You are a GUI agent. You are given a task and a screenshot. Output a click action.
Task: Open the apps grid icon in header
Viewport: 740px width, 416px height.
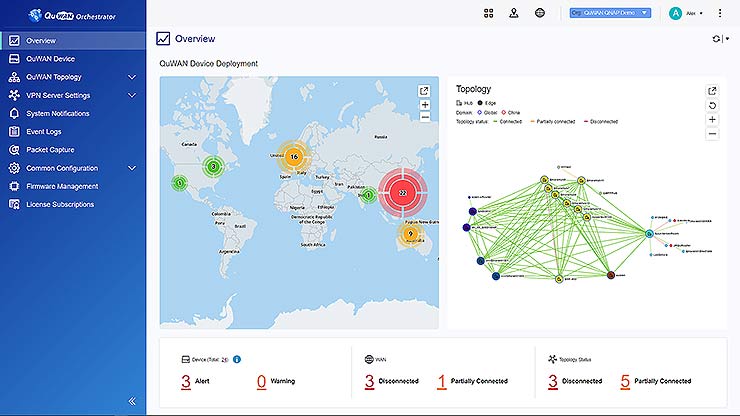coord(489,13)
